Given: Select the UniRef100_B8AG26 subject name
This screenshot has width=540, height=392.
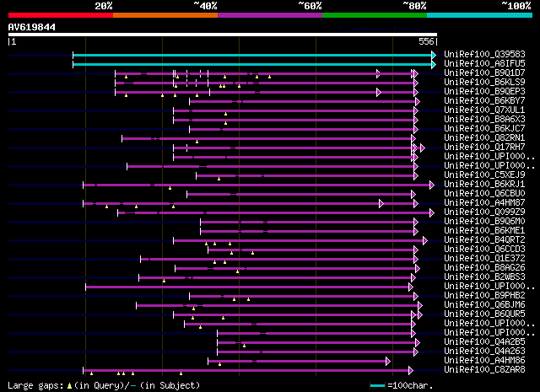Looking at the screenshot, I should pos(484,268).
